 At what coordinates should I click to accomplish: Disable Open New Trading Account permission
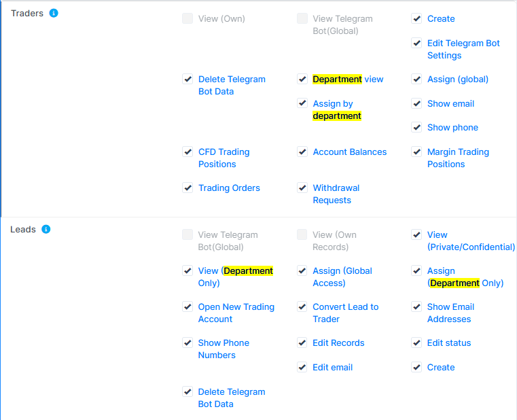pyautogui.click(x=188, y=307)
